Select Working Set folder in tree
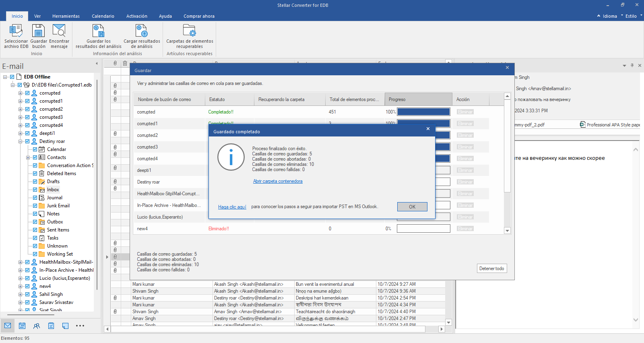The image size is (644, 343). coord(60,254)
